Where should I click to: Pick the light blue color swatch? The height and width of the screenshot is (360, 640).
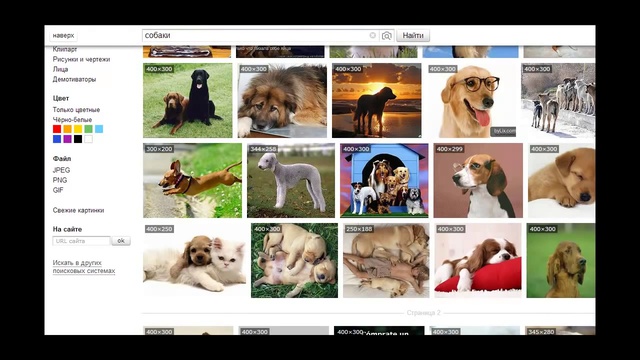99,129
